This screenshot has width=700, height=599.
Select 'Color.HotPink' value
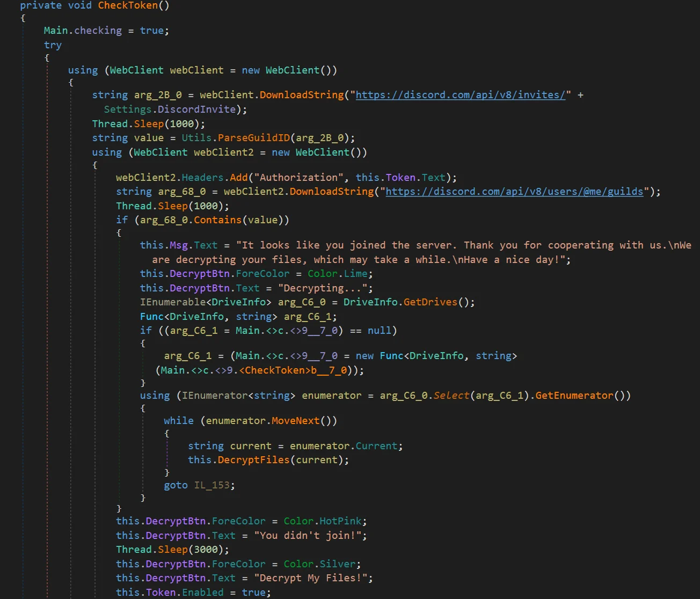tap(323, 521)
